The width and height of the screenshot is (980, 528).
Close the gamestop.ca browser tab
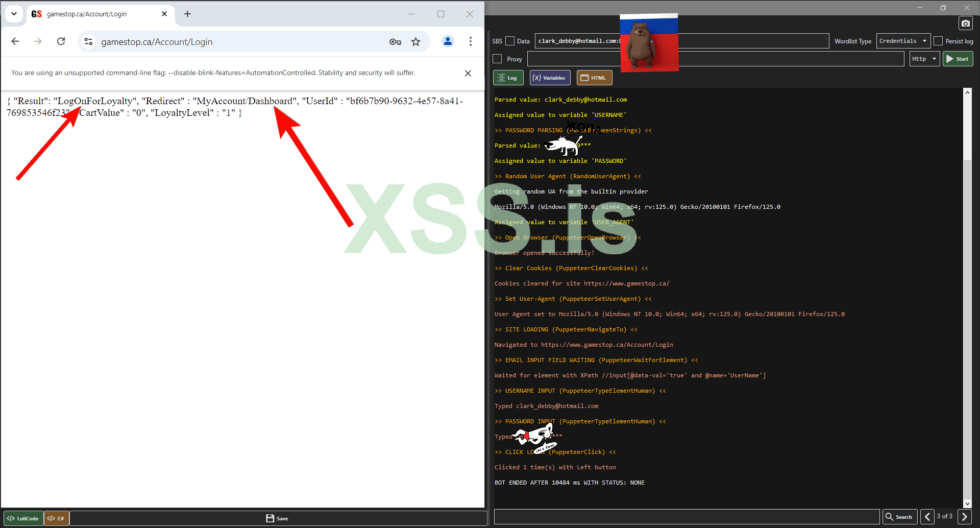tap(164, 14)
